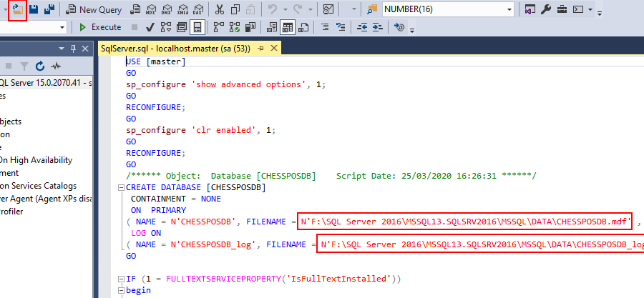Select the Always On High Availability node
The image size is (644, 298).
click(x=36, y=160)
